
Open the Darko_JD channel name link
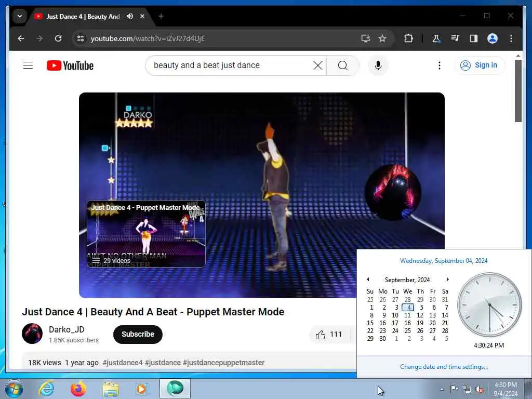(66, 329)
